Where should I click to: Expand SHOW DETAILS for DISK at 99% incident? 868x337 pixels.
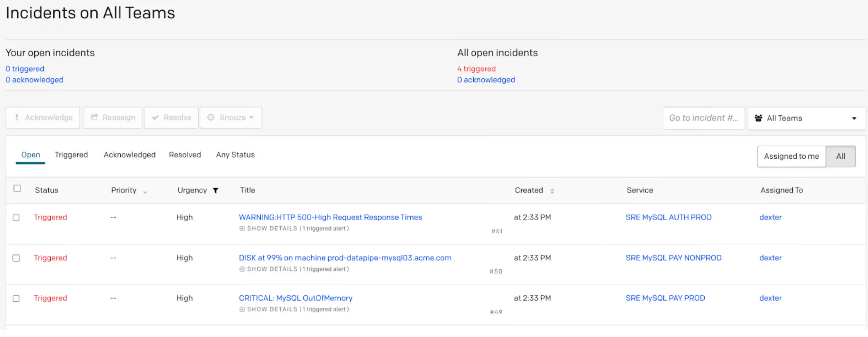(272, 269)
